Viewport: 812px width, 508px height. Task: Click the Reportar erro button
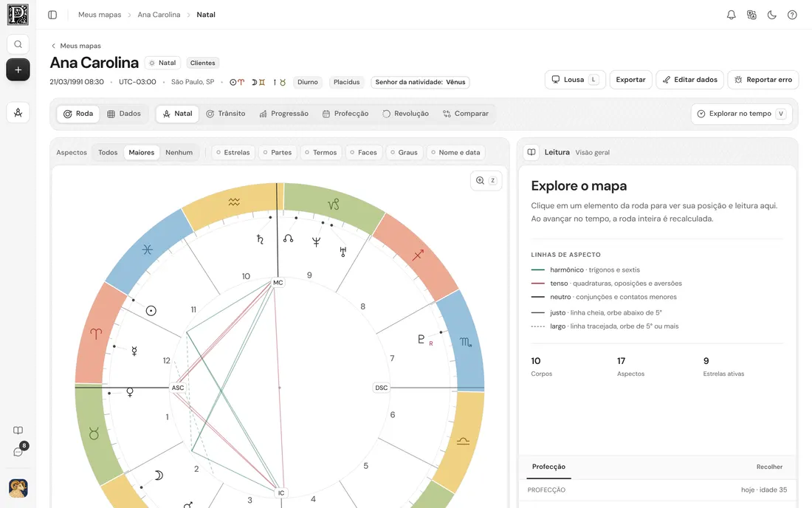(x=763, y=80)
